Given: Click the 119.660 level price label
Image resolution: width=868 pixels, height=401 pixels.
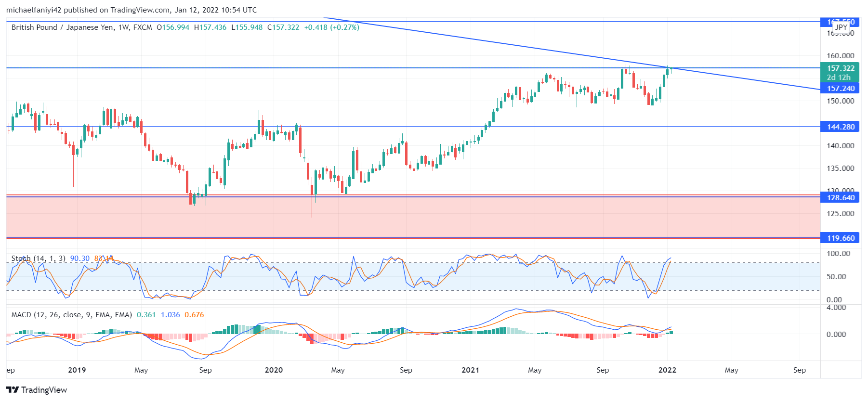Looking at the screenshot, I should pyautogui.click(x=841, y=238).
